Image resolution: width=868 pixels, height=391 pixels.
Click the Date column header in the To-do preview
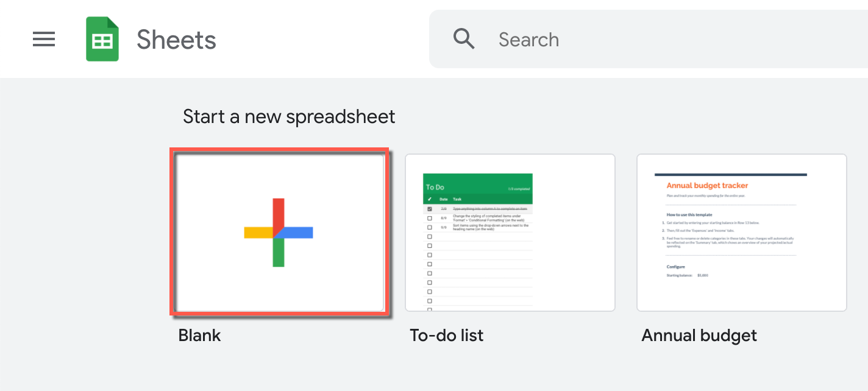(x=444, y=199)
